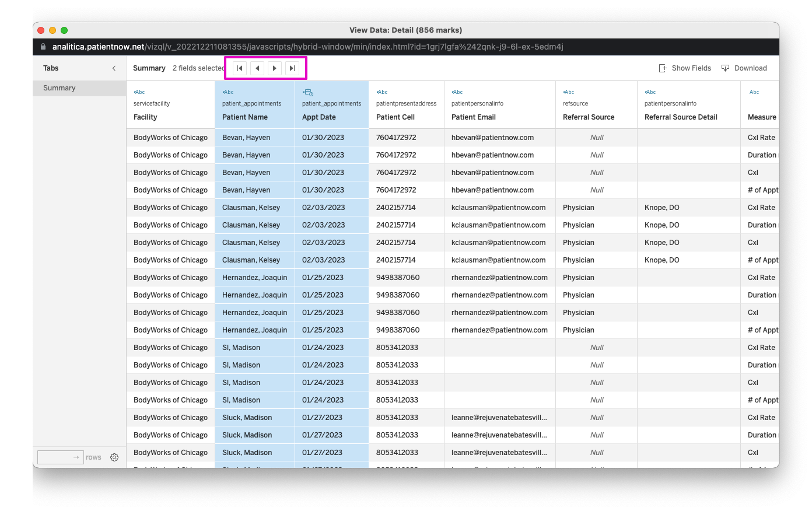812x511 pixels.
Task: Select the Patient Name column header
Action: (245, 117)
